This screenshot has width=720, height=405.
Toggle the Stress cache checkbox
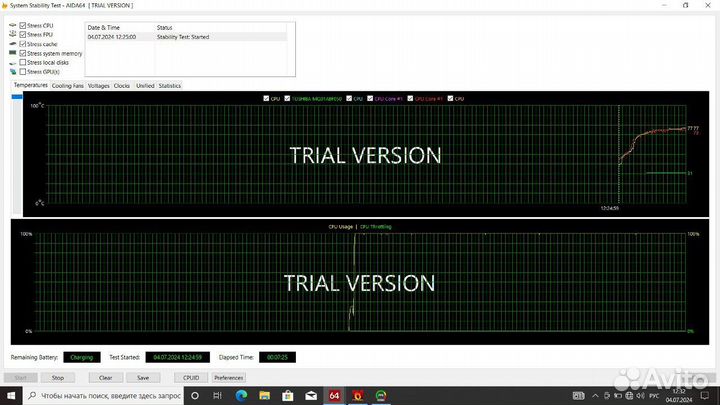22,44
